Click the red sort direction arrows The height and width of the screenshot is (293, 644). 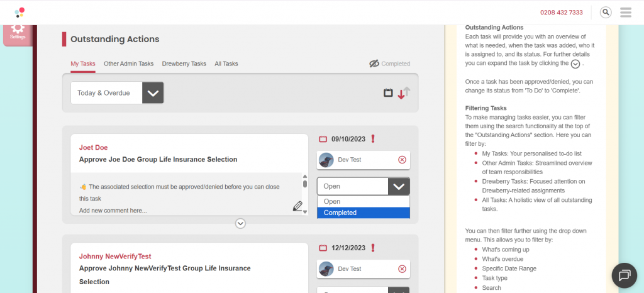[403, 93]
